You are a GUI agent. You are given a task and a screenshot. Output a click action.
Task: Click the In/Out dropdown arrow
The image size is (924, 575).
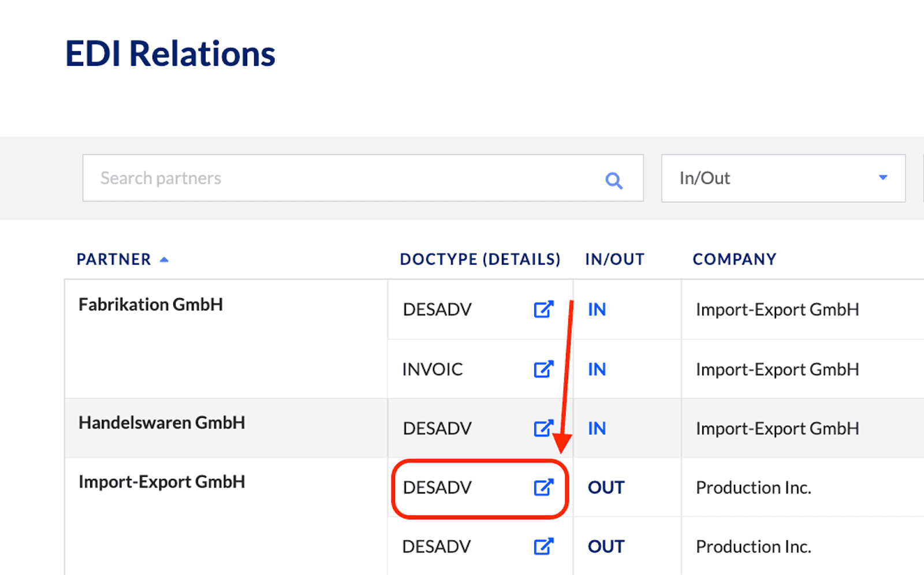tap(882, 178)
